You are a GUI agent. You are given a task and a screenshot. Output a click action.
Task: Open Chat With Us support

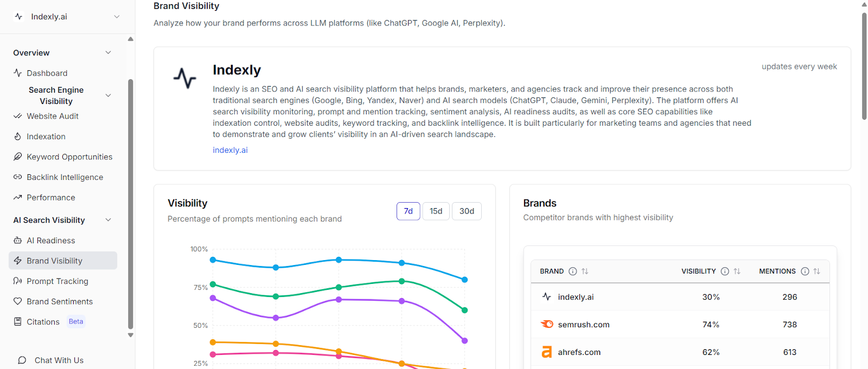(59, 360)
